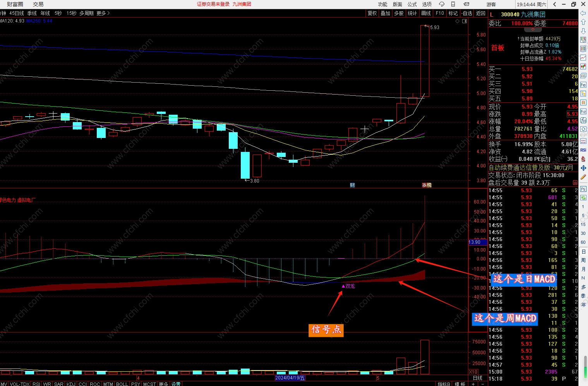Click the 2024/04/19 date label on timeline

coord(290,378)
